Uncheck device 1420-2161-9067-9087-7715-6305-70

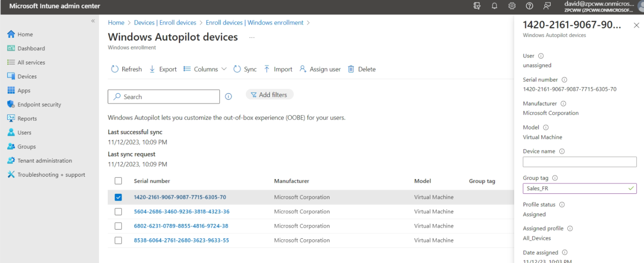118,197
